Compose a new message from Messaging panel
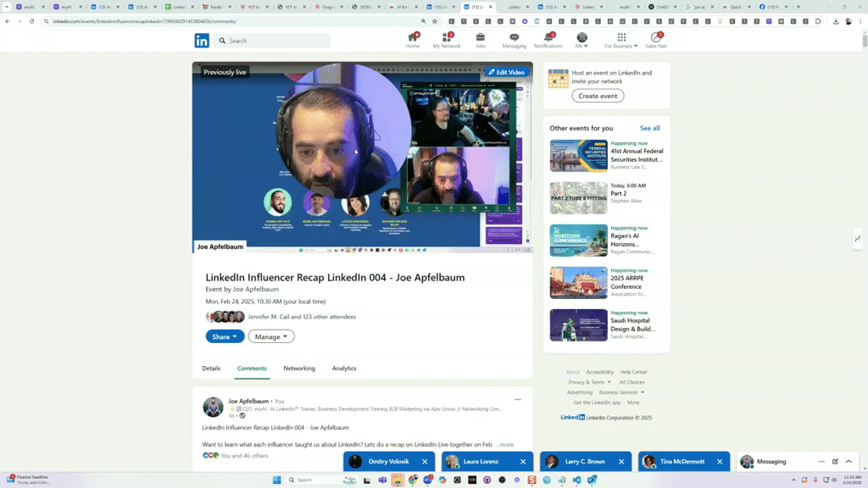Screen dimensions: 868x488 pyautogui.click(x=835, y=462)
